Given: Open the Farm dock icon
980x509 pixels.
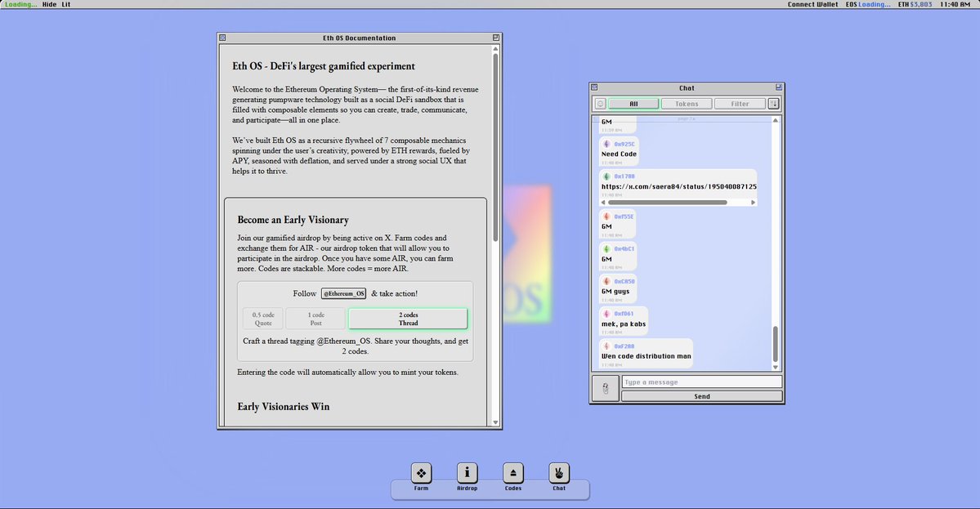Looking at the screenshot, I should (x=421, y=473).
